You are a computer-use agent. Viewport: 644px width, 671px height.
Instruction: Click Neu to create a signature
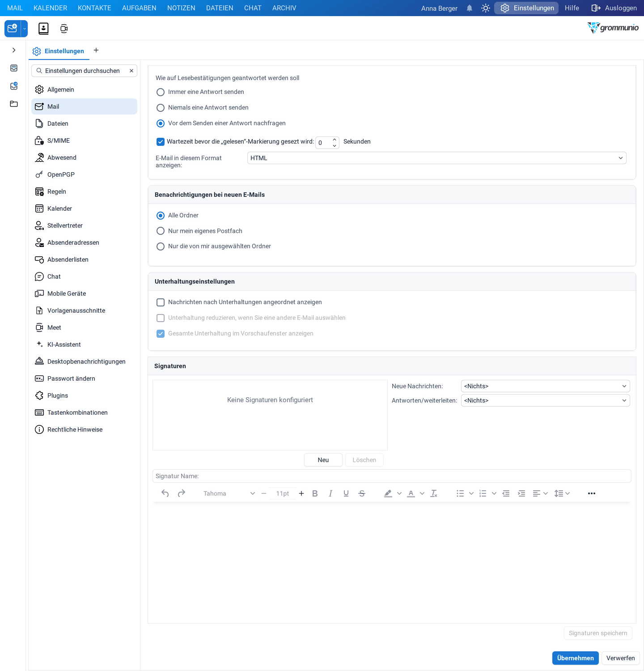[323, 460]
